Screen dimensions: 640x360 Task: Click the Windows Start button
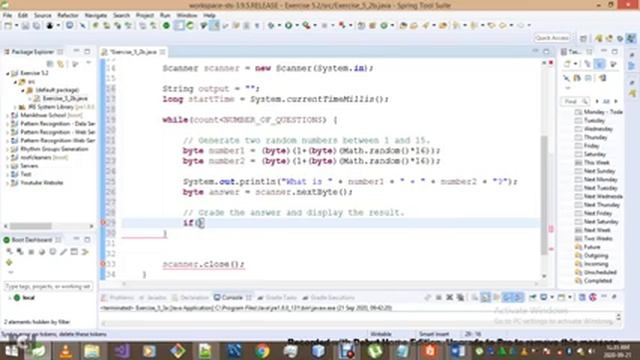coord(11,351)
